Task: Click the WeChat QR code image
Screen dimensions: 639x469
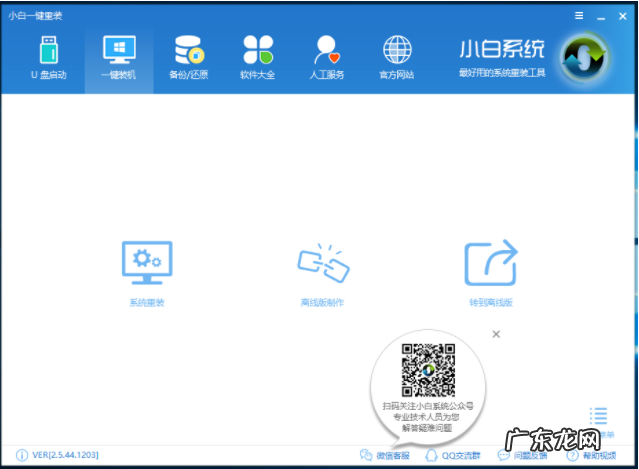Action: (428, 370)
